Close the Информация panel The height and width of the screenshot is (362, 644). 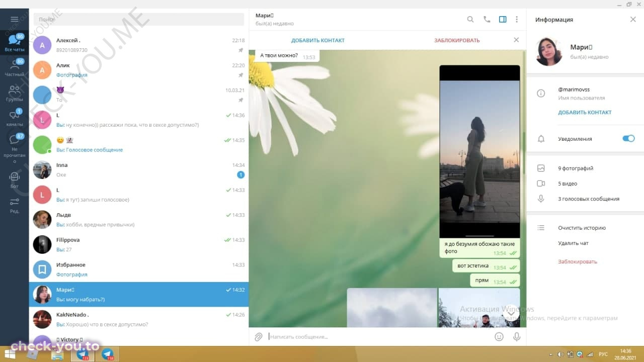pyautogui.click(x=633, y=19)
